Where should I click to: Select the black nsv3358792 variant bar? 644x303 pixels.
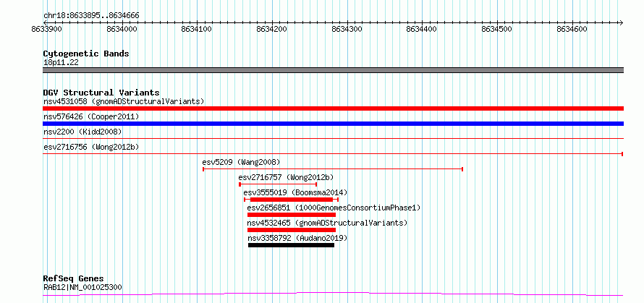[291, 245]
